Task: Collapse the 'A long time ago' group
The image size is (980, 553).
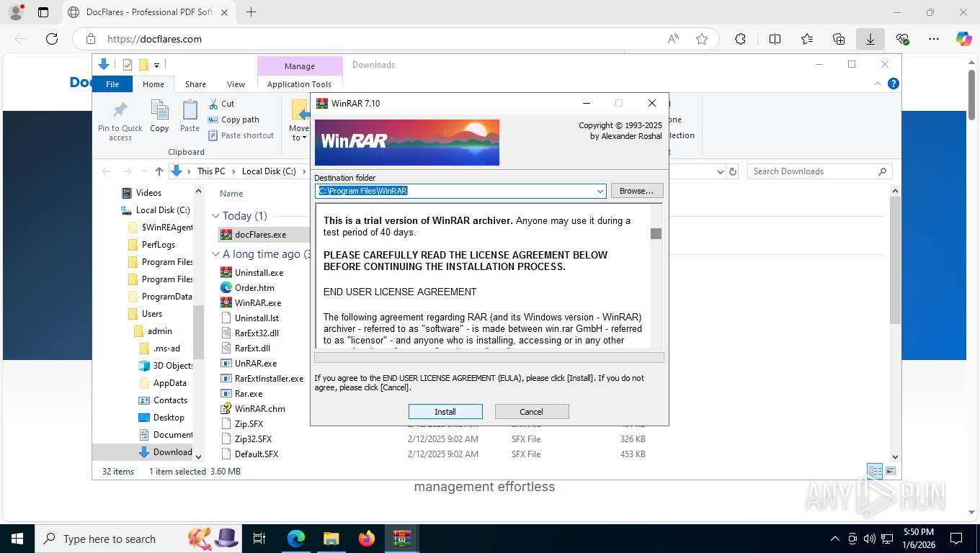Action: point(215,254)
